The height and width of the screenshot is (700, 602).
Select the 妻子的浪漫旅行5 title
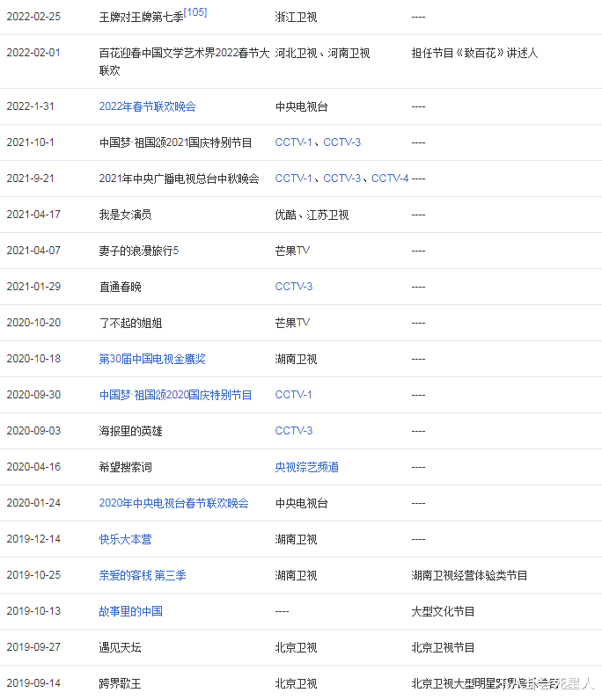click(x=138, y=251)
